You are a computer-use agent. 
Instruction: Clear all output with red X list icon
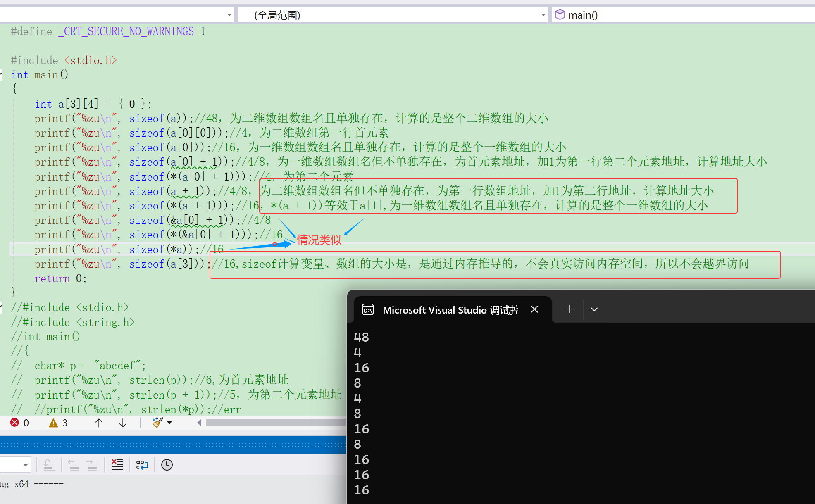[x=117, y=465]
